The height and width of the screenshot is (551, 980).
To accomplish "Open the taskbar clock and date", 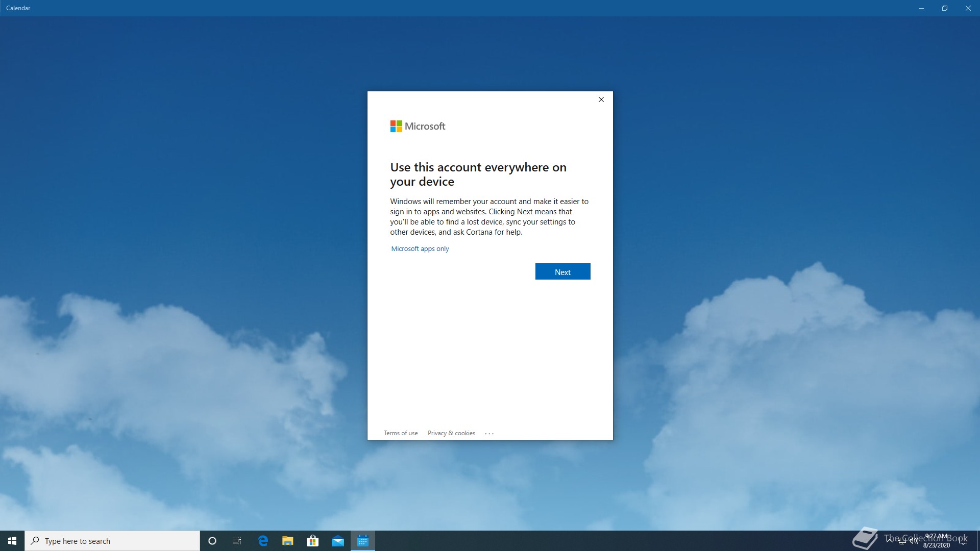I will tap(936, 541).
